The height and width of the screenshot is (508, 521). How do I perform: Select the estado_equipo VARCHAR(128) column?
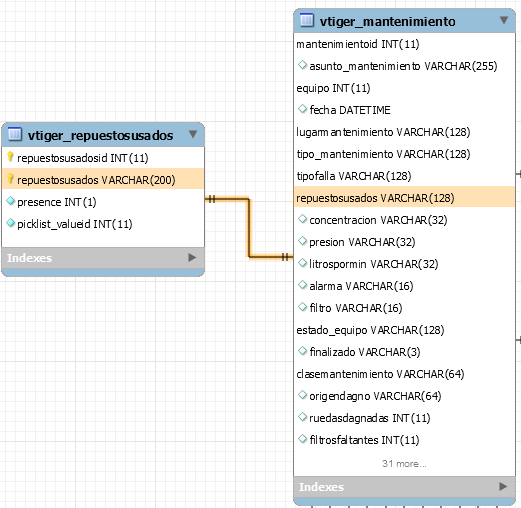coord(404,330)
